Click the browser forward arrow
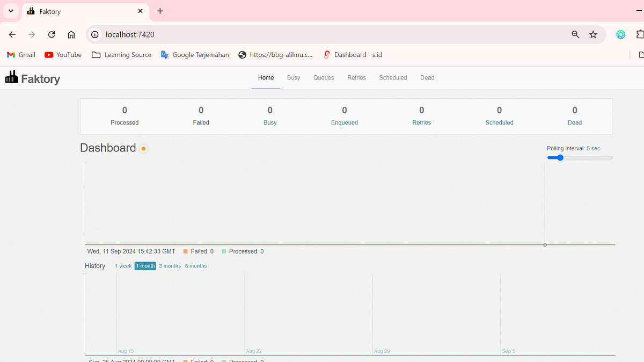 (x=32, y=34)
